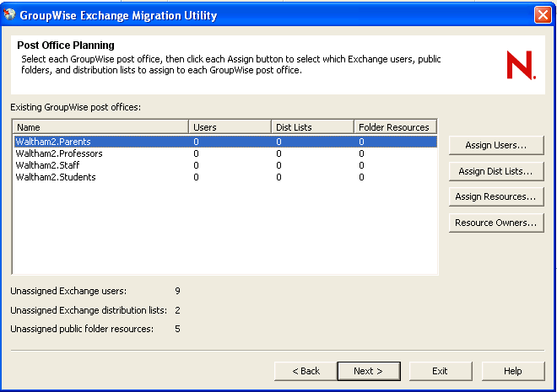
Task: Open Help for this page
Action: point(513,371)
